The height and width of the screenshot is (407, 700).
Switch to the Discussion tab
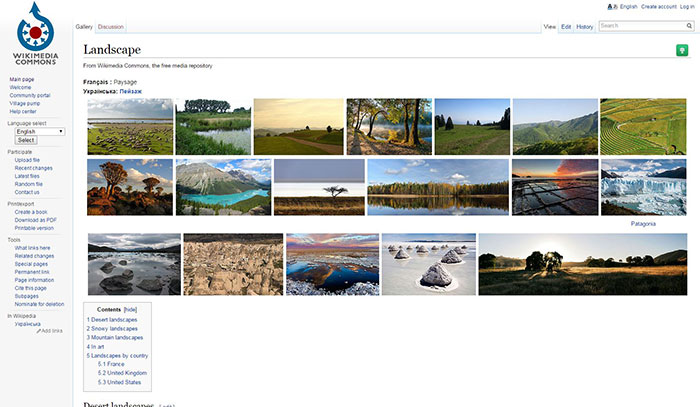[111, 27]
